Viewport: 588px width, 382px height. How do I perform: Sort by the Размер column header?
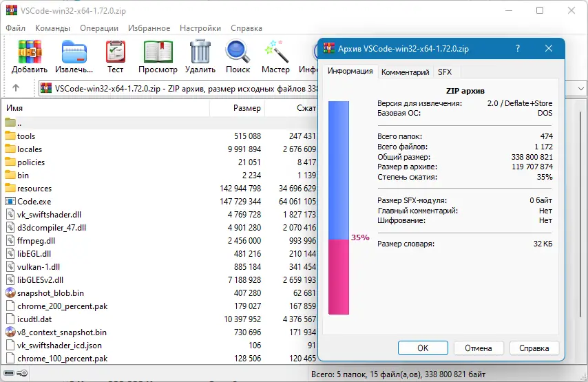tap(238, 108)
